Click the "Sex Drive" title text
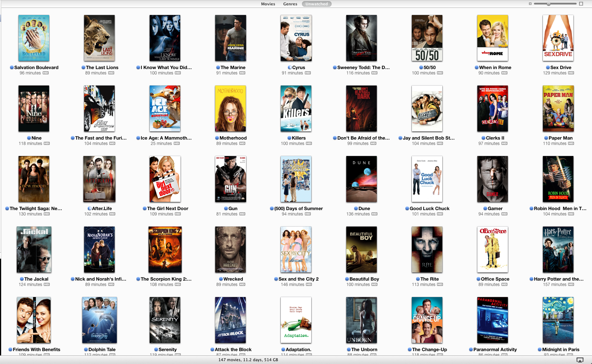Viewport: 592px width, 364px height. tap(561, 67)
